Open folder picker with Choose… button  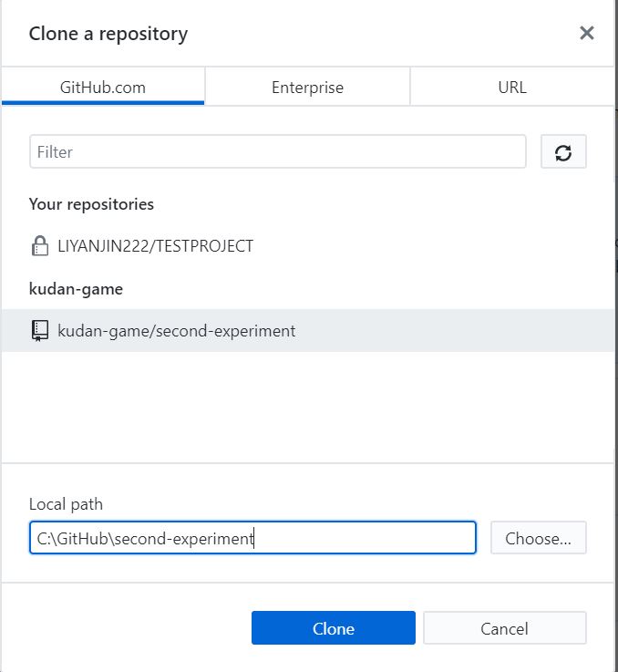539,538
